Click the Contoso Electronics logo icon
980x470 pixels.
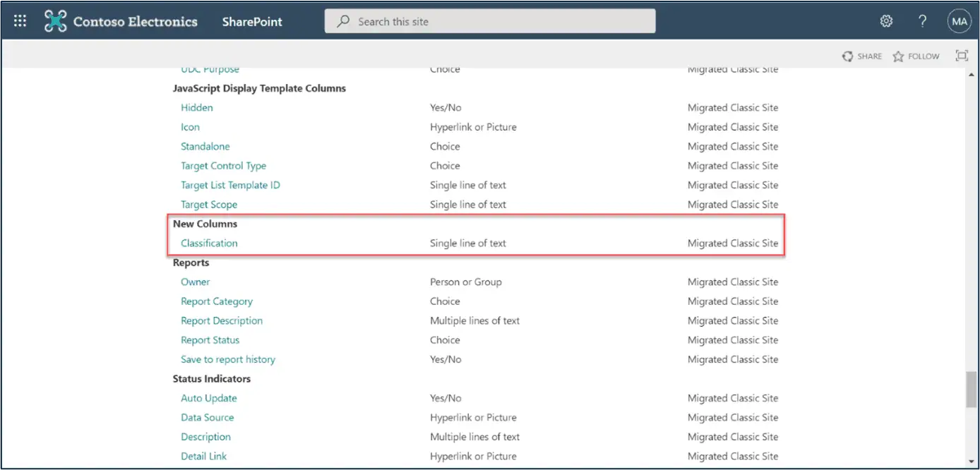[x=56, y=21]
